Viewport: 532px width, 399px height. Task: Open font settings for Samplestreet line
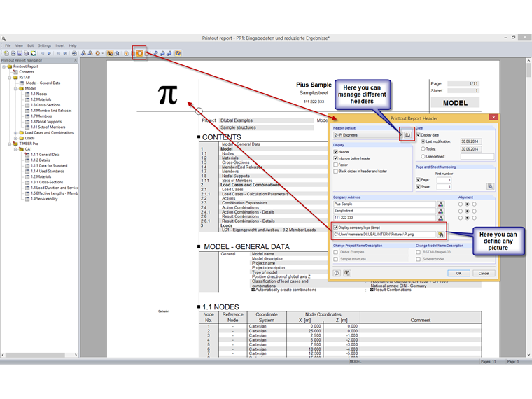[x=440, y=211]
